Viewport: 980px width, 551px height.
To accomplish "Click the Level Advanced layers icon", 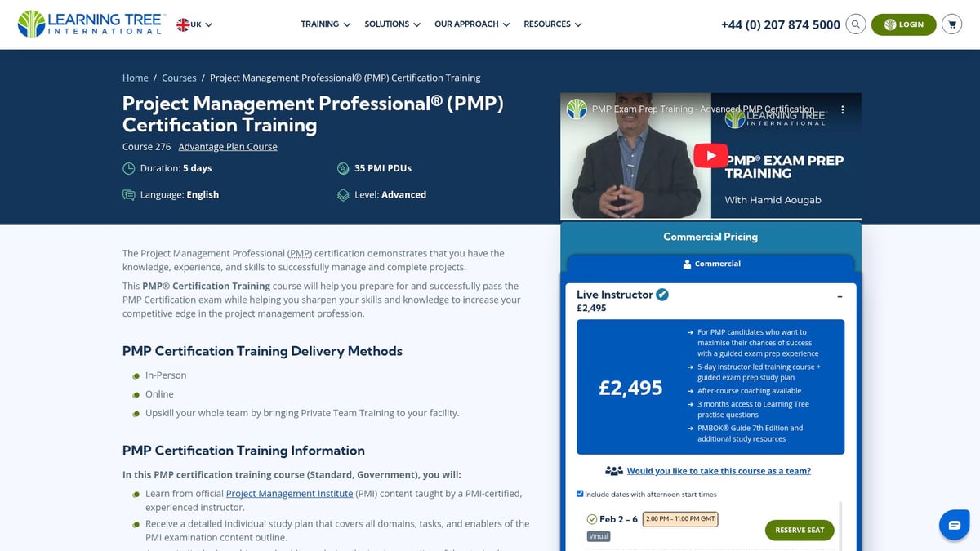I will click(343, 194).
